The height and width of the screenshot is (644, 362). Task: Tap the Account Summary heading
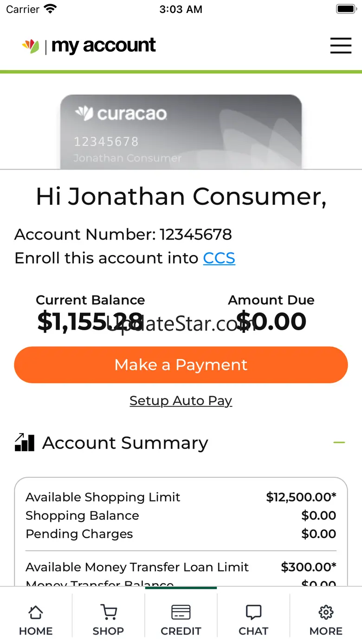[125, 443]
